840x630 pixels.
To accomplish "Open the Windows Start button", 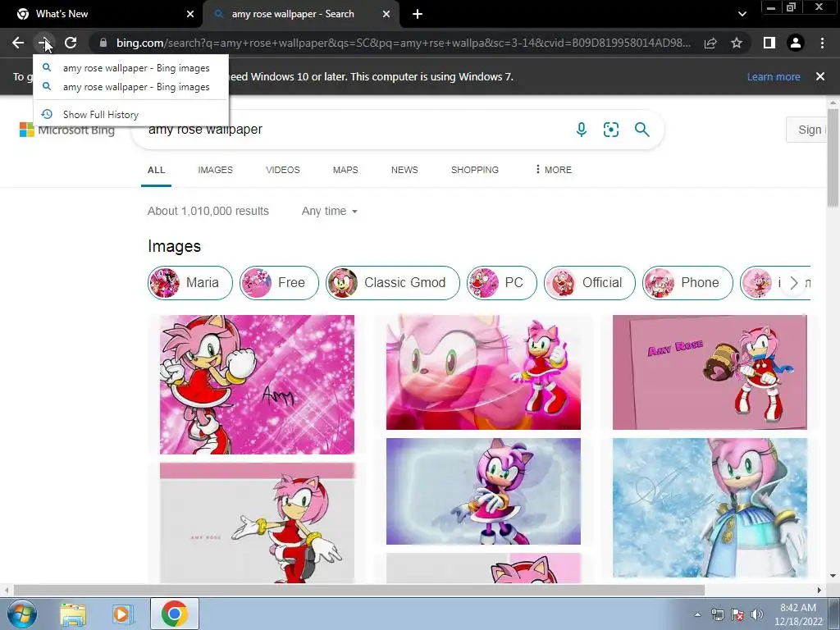I will click(21, 614).
